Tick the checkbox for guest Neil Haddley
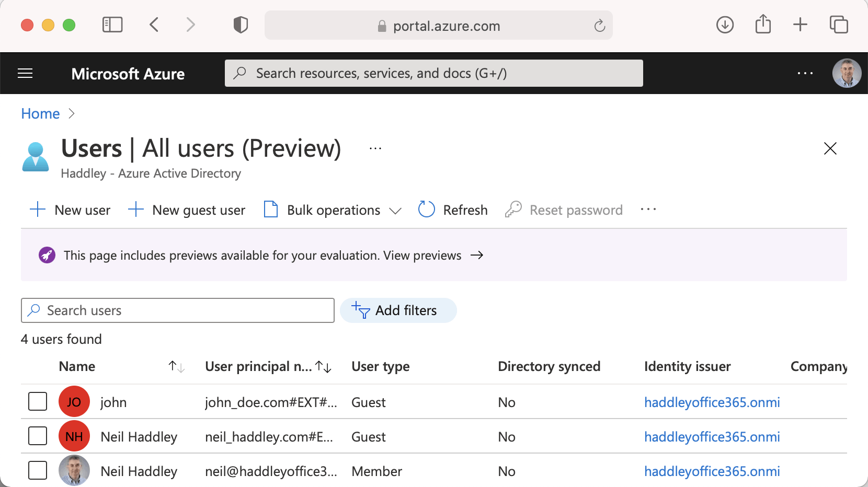This screenshot has width=868, height=487. coord(38,436)
